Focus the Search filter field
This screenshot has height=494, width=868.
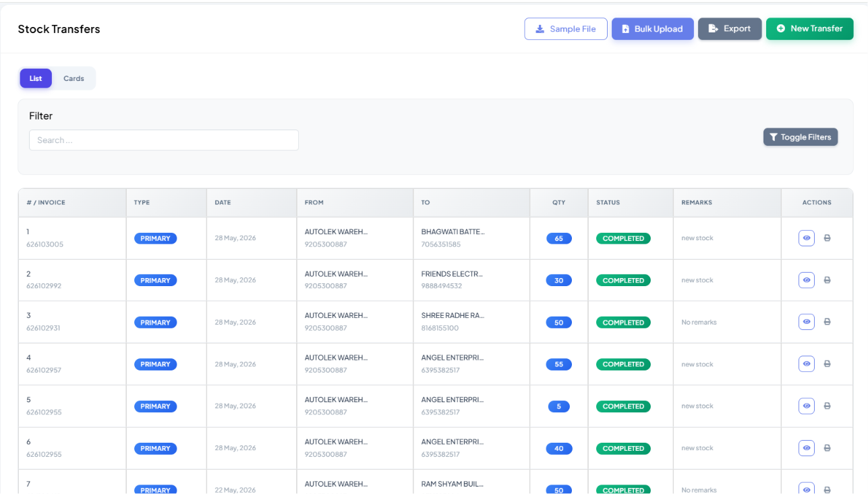[x=164, y=140]
